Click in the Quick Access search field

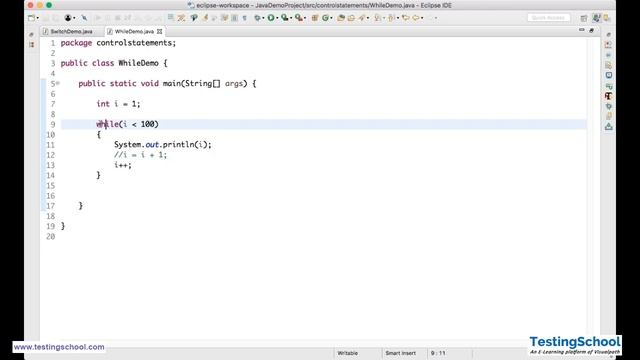[x=549, y=18]
